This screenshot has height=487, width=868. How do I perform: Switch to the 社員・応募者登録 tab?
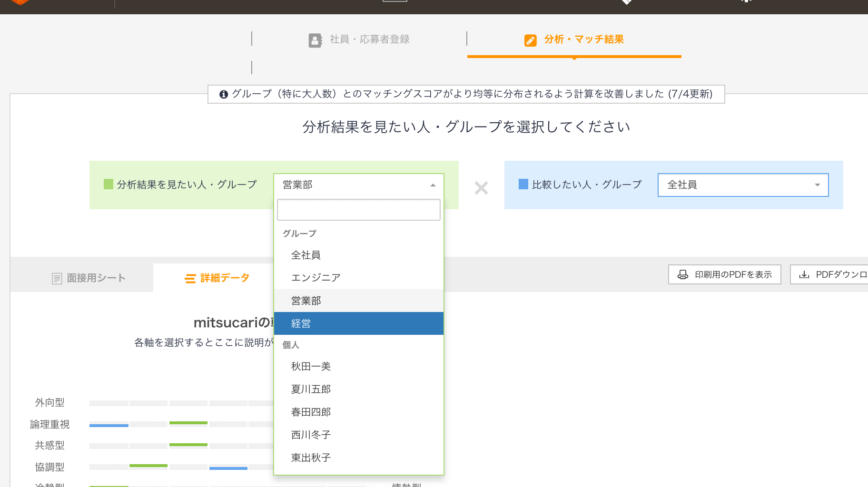coord(369,39)
